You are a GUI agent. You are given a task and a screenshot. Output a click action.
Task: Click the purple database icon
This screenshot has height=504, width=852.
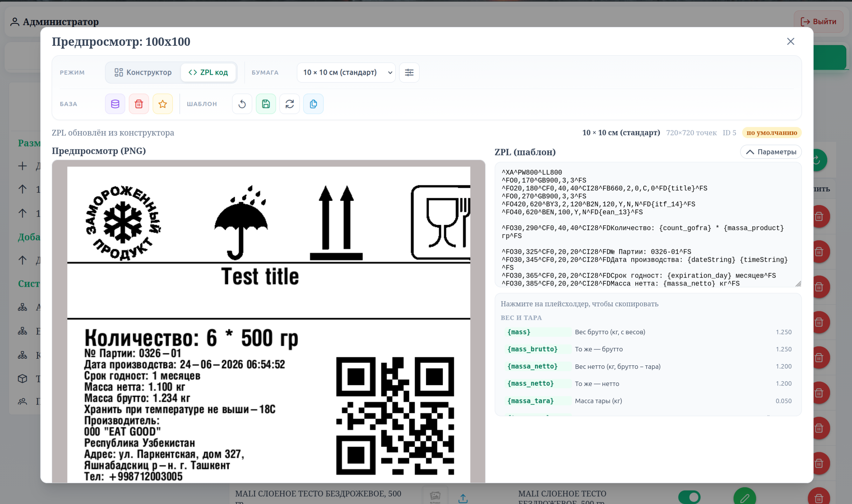pyautogui.click(x=115, y=104)
